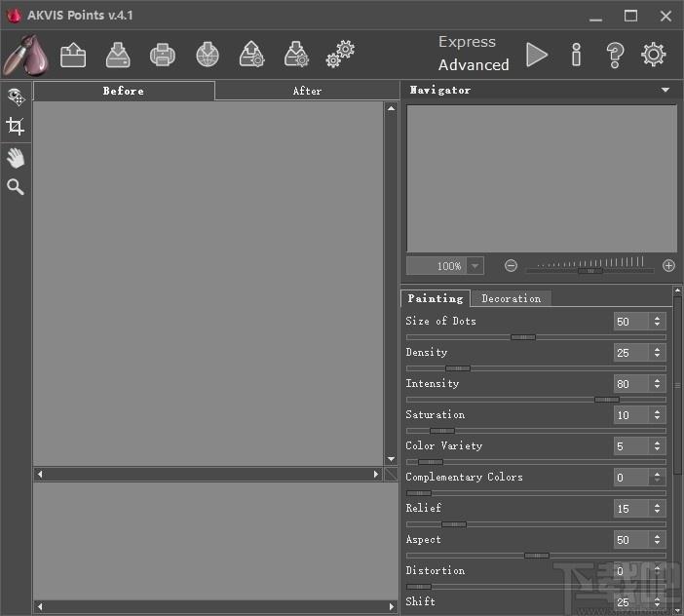Viewport: 684px width, 616px height.
Task: Share the image via the globe publish icon
Action: [208, 55]
